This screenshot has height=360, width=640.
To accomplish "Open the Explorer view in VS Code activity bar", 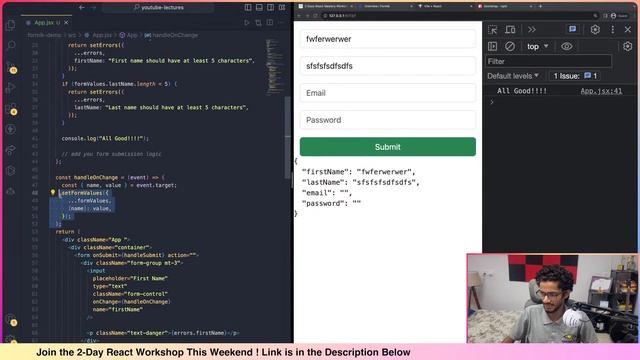I will click(x=11, y=25).
